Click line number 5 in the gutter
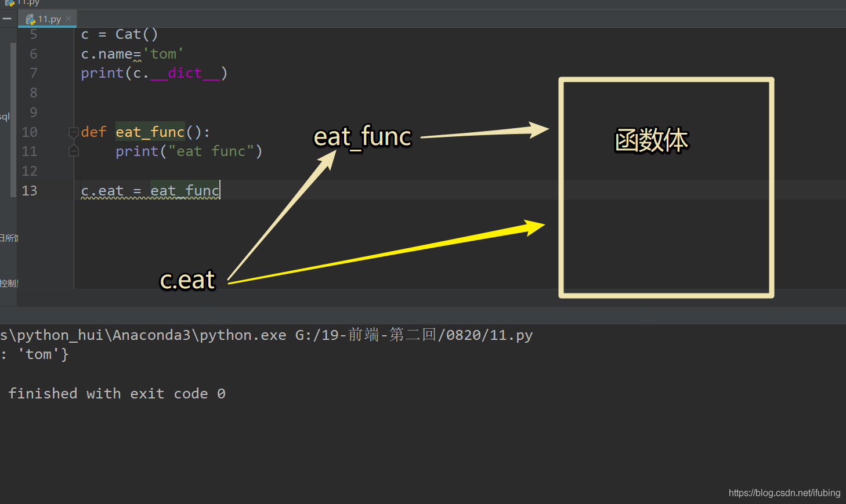The image size is (846, 504). (x=34, y=34)
